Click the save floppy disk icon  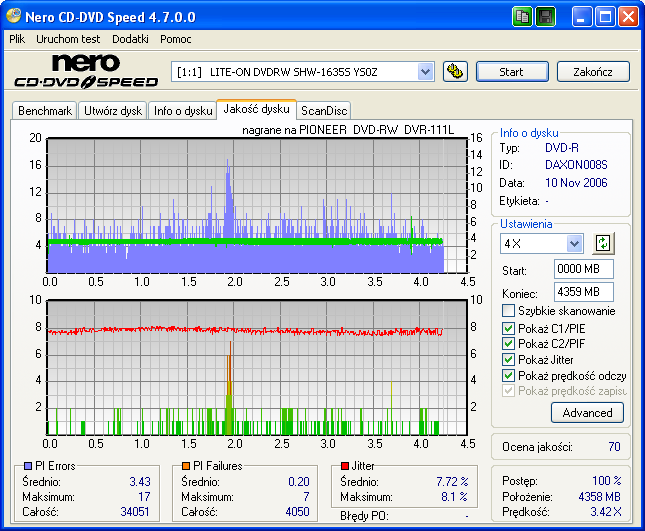pyautogui.click(x=545, y=17)
